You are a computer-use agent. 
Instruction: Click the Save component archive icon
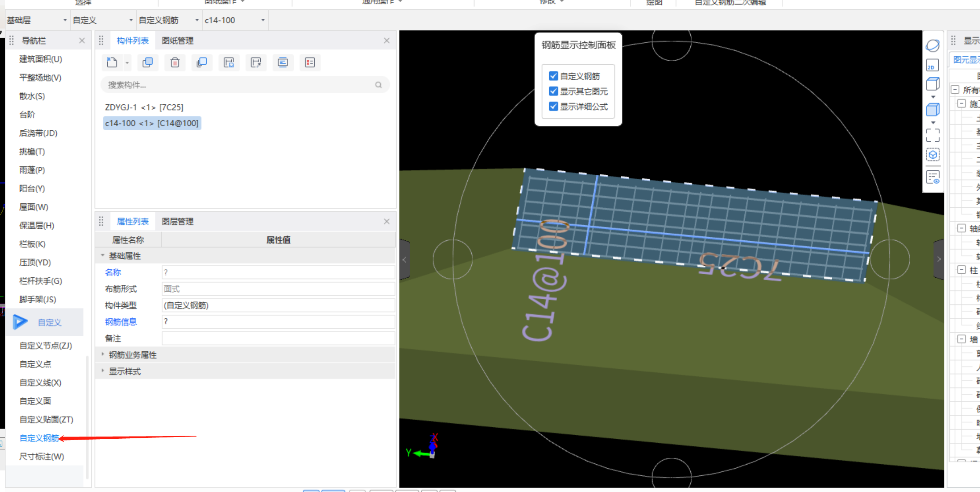pyautogui.click(x=229, y=62)
